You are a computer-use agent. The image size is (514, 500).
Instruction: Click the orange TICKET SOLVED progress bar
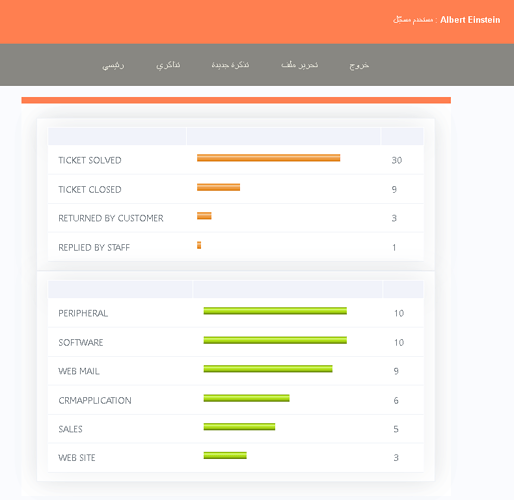point(268,158)
